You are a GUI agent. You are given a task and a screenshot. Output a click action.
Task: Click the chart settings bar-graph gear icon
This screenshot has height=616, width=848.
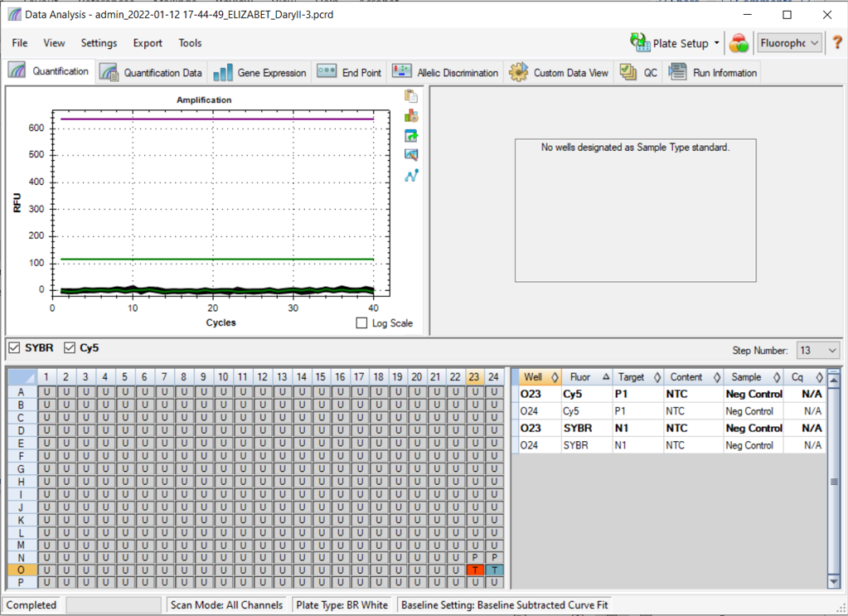coord(411,116)
